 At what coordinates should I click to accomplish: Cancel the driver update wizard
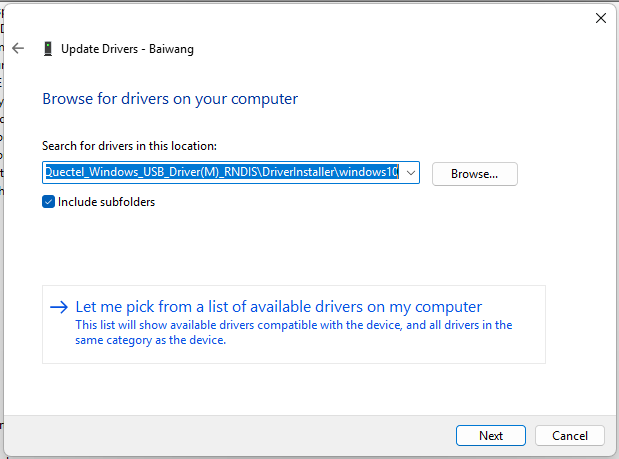570,435
